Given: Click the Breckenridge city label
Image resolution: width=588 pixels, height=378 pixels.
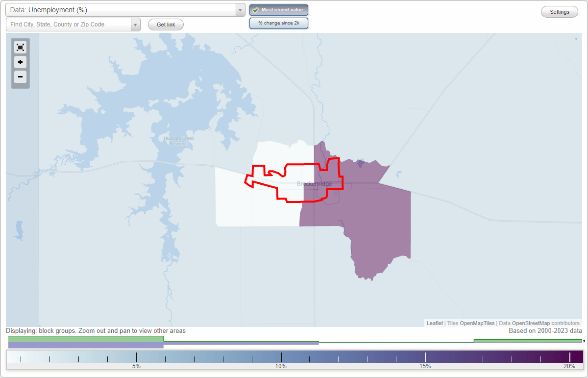Looking at the screenshot, I should 314,184.
